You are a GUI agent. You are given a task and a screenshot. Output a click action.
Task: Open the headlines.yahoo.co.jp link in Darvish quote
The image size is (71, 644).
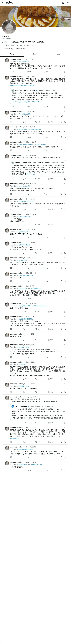point(24,102)
